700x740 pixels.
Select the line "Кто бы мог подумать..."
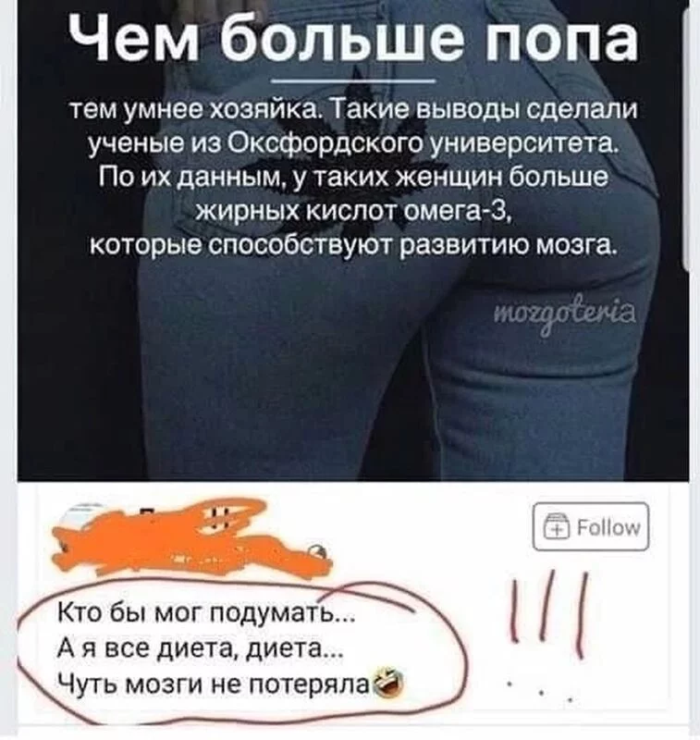coord(206,614)
